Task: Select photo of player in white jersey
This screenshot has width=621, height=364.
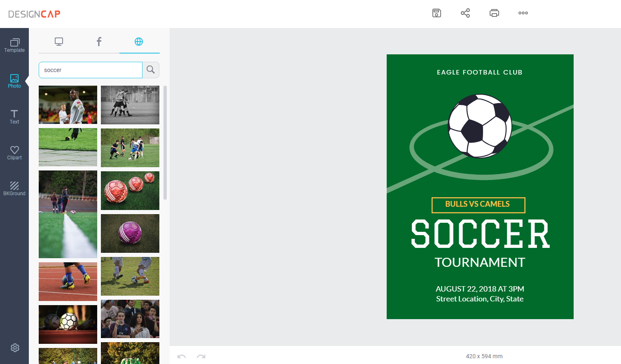Action: (x=68, y=105)
